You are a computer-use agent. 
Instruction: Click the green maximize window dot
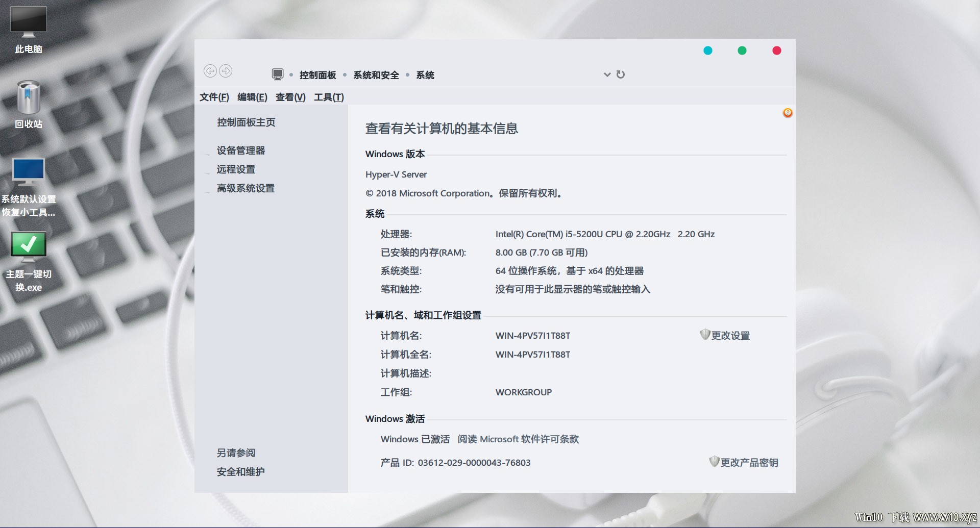[x=742, y=51]
